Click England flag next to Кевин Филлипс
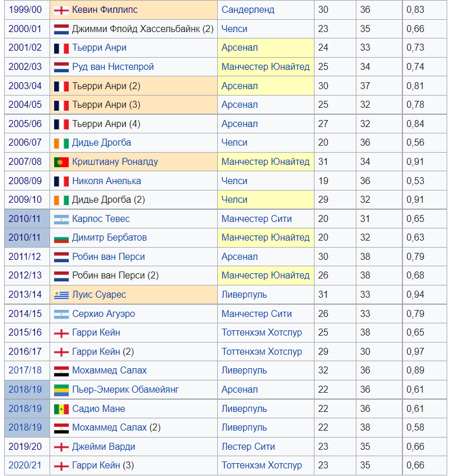The width and height of the screenshot is (449, 476). tap(61, 10)
